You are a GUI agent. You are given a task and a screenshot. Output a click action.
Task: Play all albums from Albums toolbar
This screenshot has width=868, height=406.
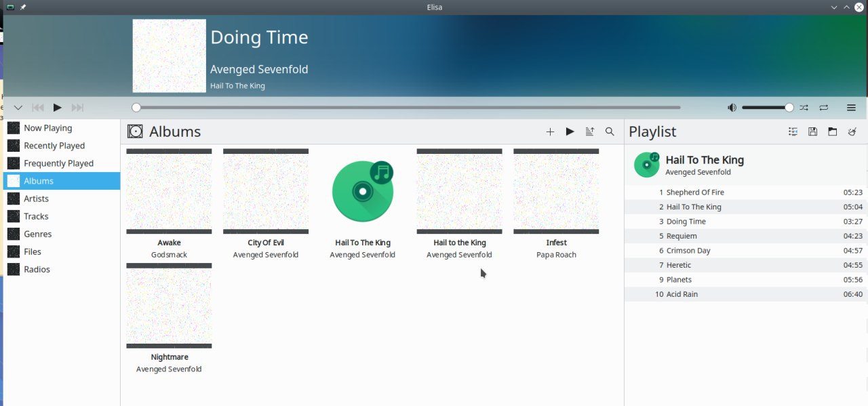pos(570,131)
